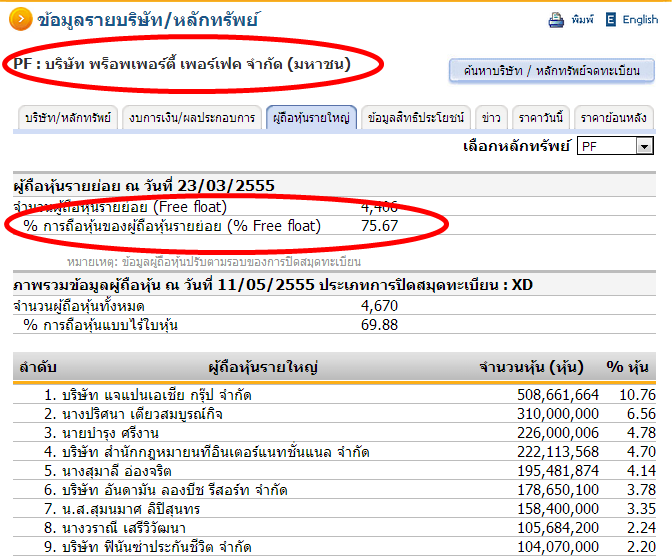Click percentage 2.20
Image resolution: width=672 pixels, height=556 pixels.
coord(641,547)
